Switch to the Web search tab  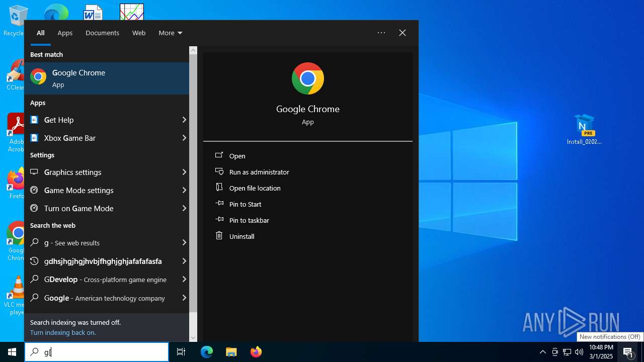click(139, 33)
